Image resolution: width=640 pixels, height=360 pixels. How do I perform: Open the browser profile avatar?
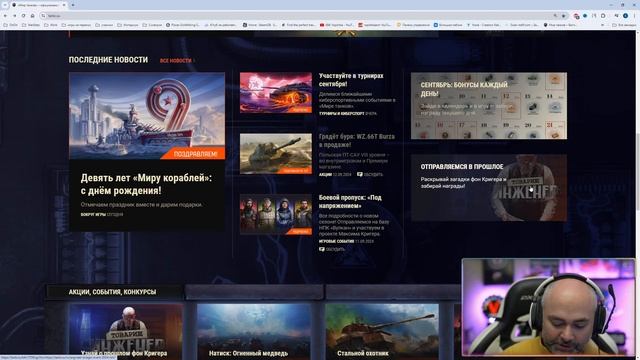coord(625,16)
